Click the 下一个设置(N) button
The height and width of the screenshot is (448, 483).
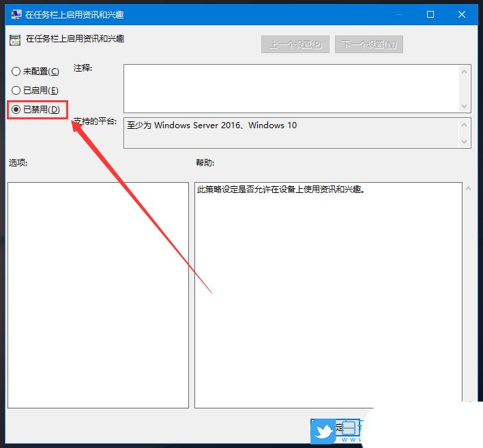[x=368, y=44]
